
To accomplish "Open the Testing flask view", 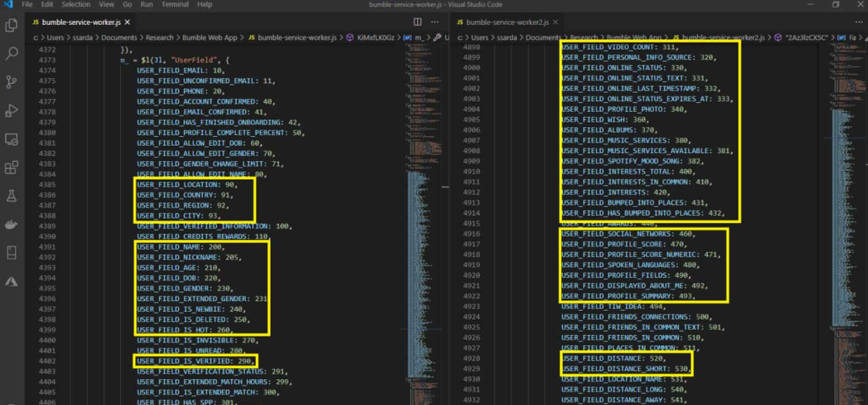I will click(11, 196).
